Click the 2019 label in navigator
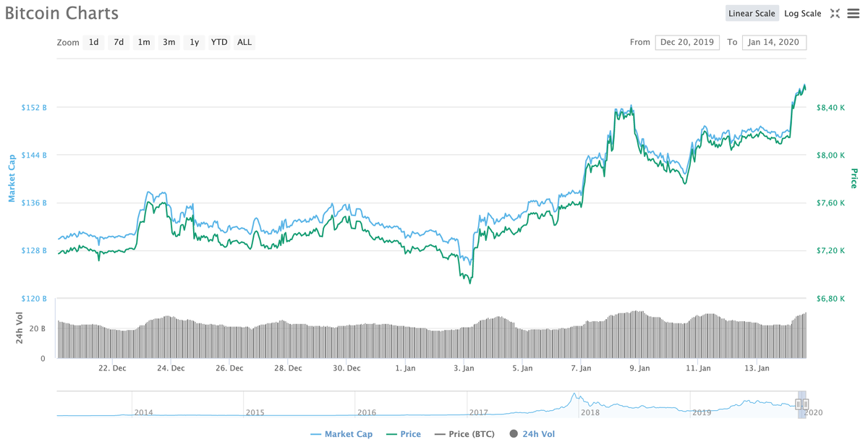868x442 pixels. coord(702,412)
